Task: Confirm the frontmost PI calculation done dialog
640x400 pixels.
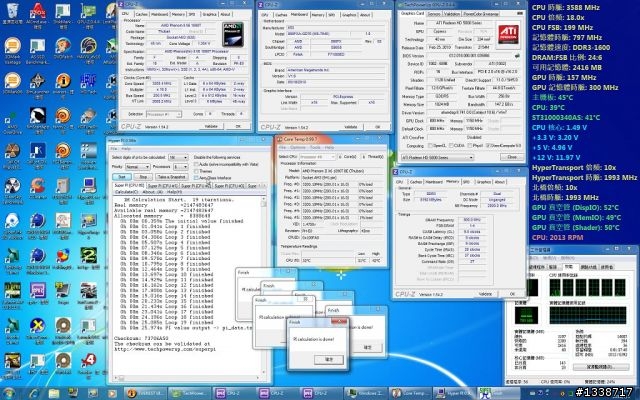Action: coord(329,359)
